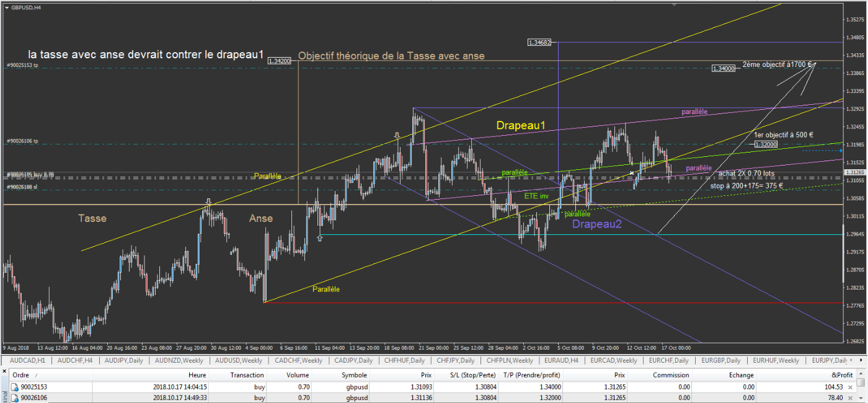Viewport: 868px width, 403px height.
Task: Select the Tasse label on the chart
Action: click(x=92, y=218)
